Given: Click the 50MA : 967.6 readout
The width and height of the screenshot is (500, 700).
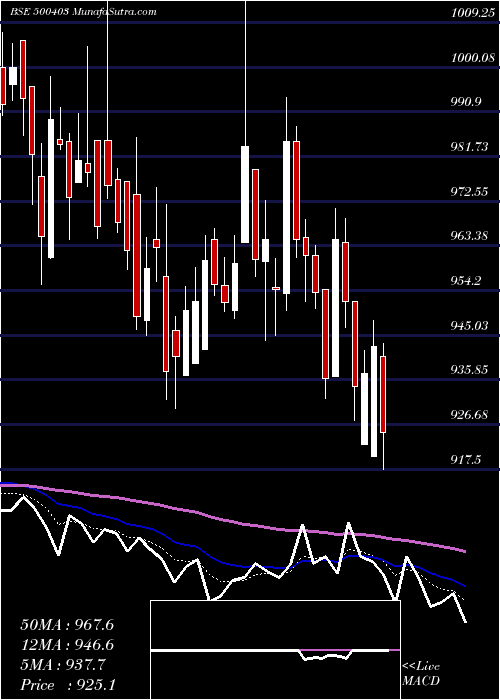Looking at the screenshot, I should coord(67,625).
